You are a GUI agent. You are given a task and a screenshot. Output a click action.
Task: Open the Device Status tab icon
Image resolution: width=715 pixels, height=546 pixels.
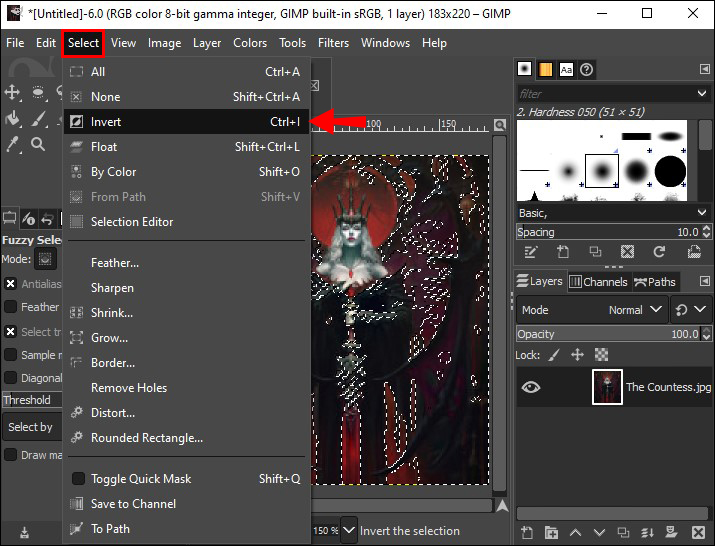(28, 219)
